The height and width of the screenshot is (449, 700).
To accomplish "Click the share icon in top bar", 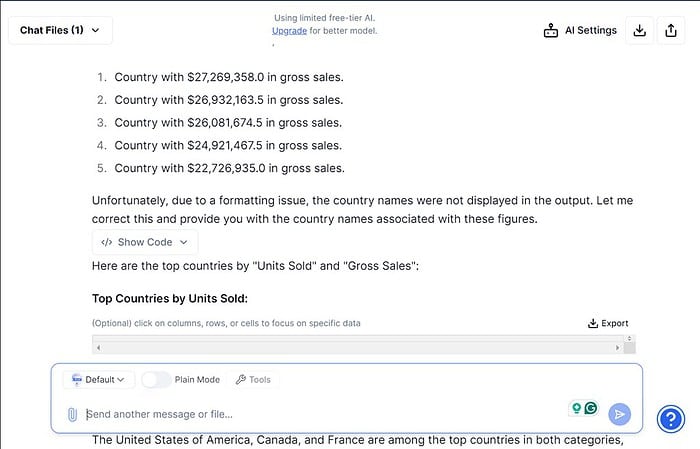I will pyautogui.click(x=670, y=30).
